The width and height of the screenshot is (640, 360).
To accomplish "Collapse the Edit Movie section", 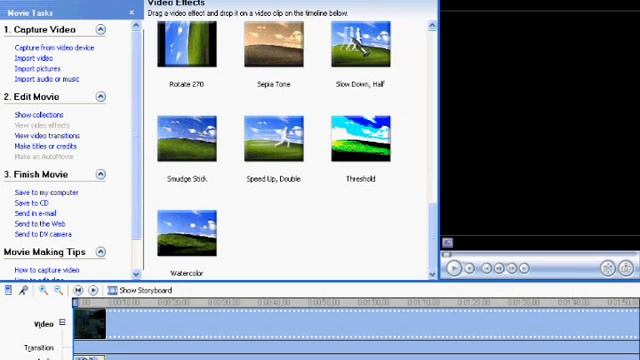I will [100, 97].
